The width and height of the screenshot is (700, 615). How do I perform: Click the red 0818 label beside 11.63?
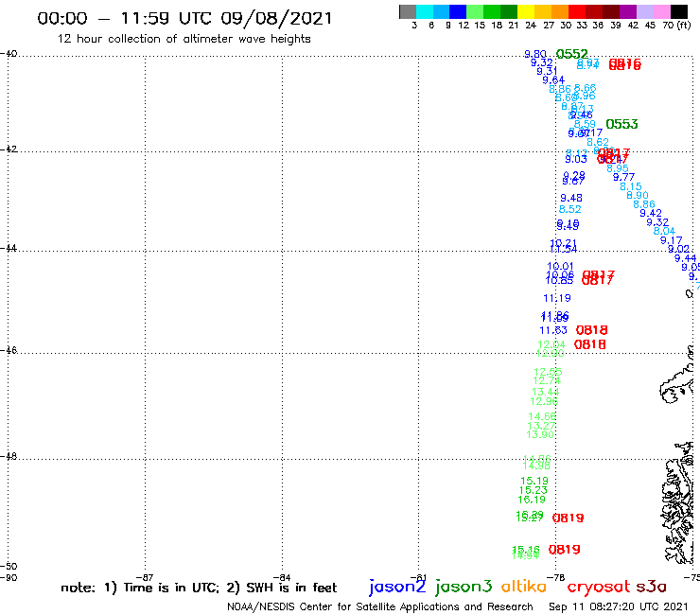point(591,330)
